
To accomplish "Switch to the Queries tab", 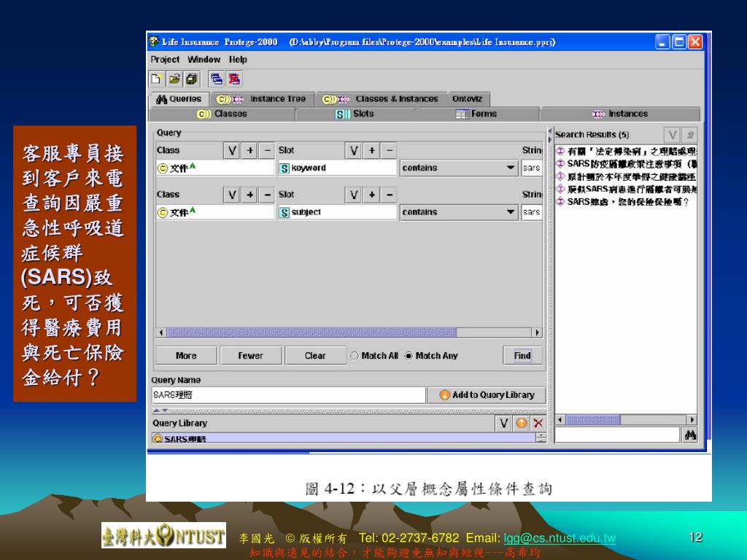I will coord(179,99).
